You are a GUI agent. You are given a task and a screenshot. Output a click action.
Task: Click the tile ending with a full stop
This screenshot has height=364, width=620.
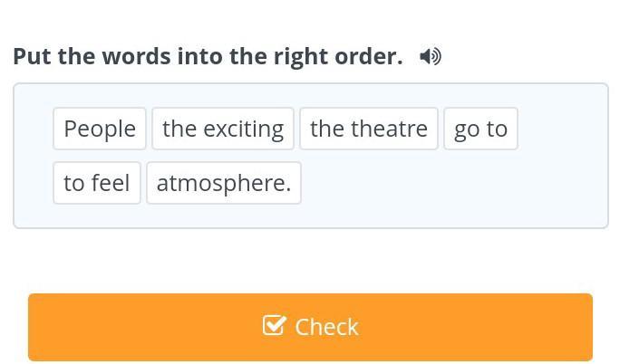(224, 183)
